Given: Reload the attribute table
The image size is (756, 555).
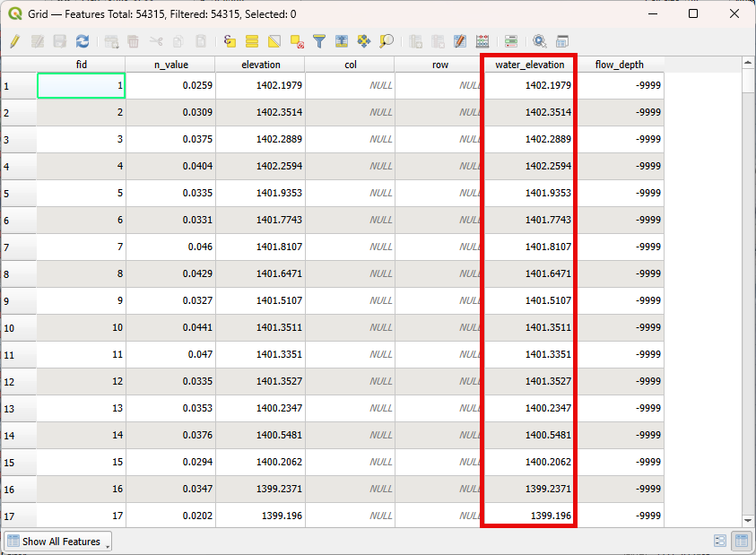Looking at the screenshot, I should [x=83, y=41].
